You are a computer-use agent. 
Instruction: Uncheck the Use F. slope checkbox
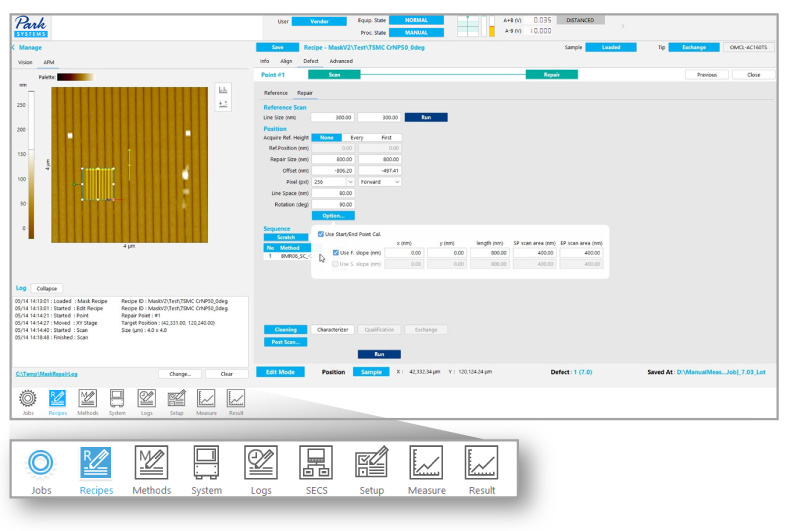(x=336, y=253)
